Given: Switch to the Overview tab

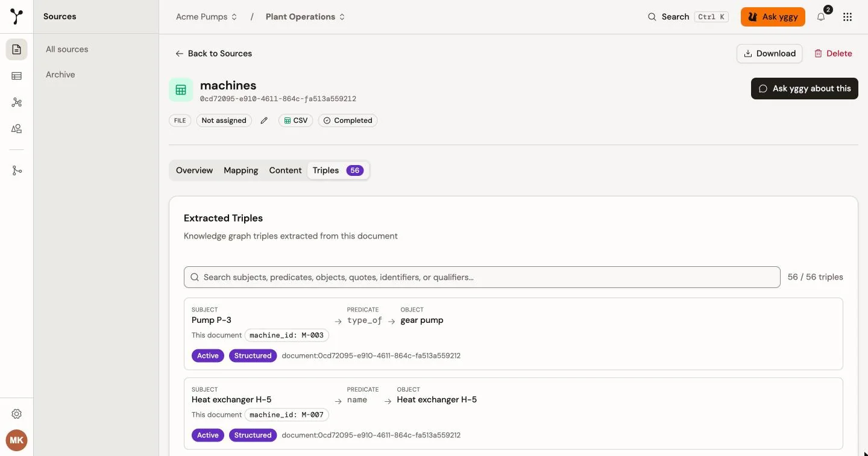Looking at the screenshot, I should tap(194, 170).
